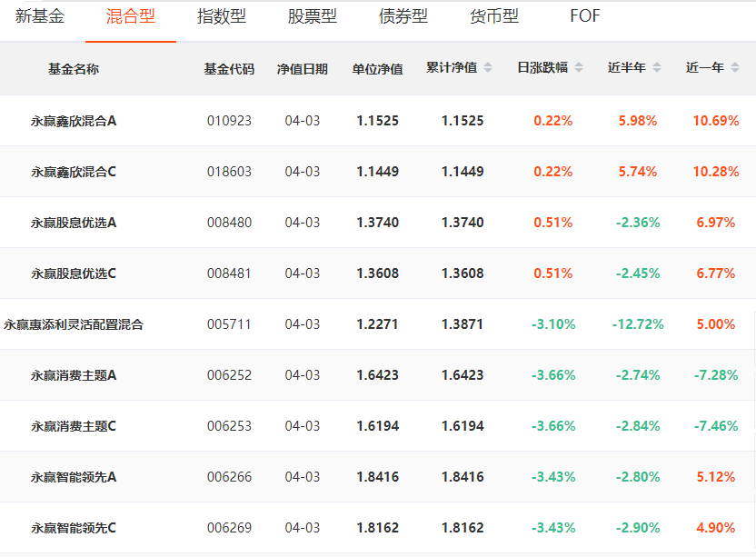Select fund code 006253

pyautogui.click(x=230, y=426)
